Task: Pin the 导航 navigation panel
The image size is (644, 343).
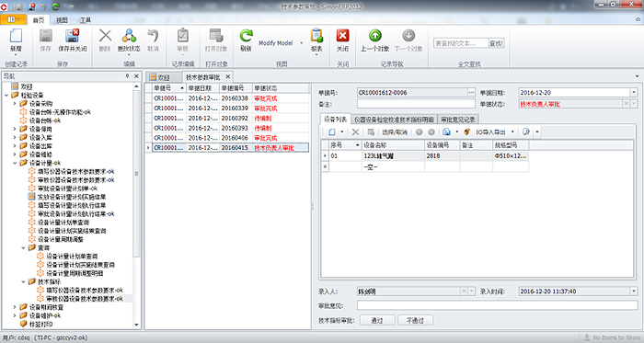Action: (127, 76)
